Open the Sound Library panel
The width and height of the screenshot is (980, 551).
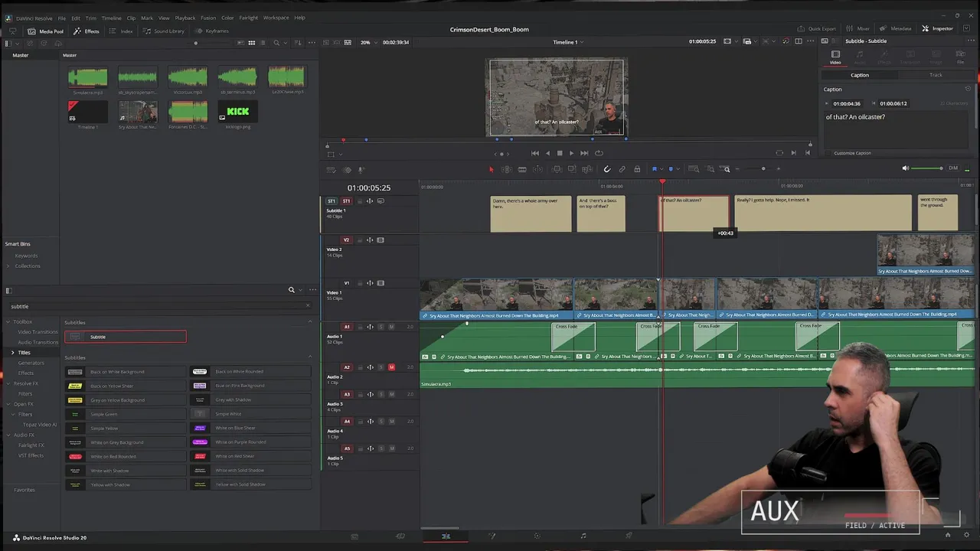click(x=163, y=31)
